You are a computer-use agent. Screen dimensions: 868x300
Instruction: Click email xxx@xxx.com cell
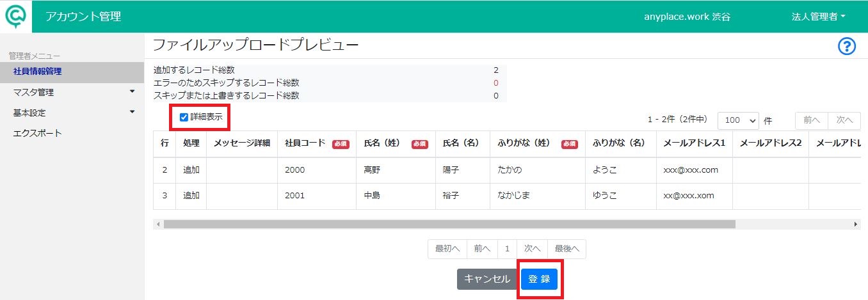[694, 170]
